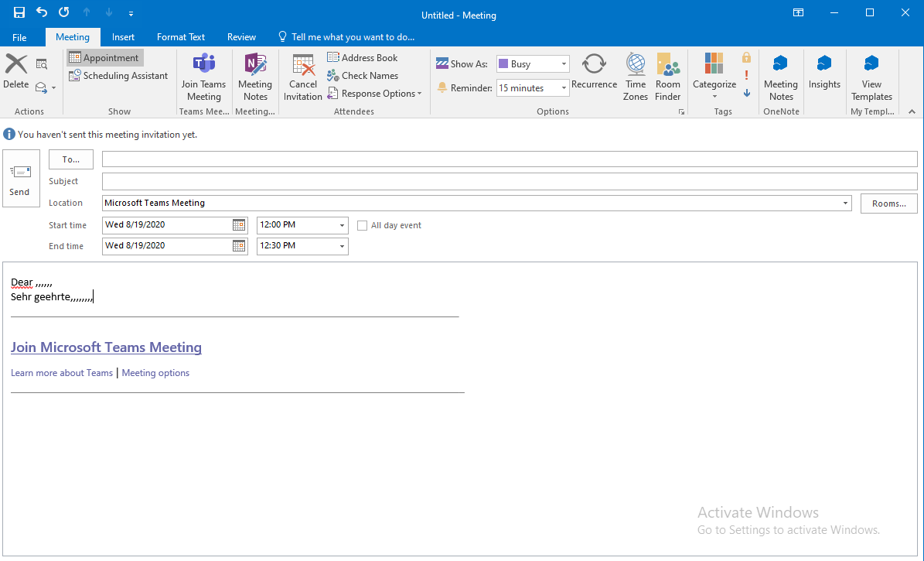
Task: Open the Meeting options link
Action: click(155, 373)
